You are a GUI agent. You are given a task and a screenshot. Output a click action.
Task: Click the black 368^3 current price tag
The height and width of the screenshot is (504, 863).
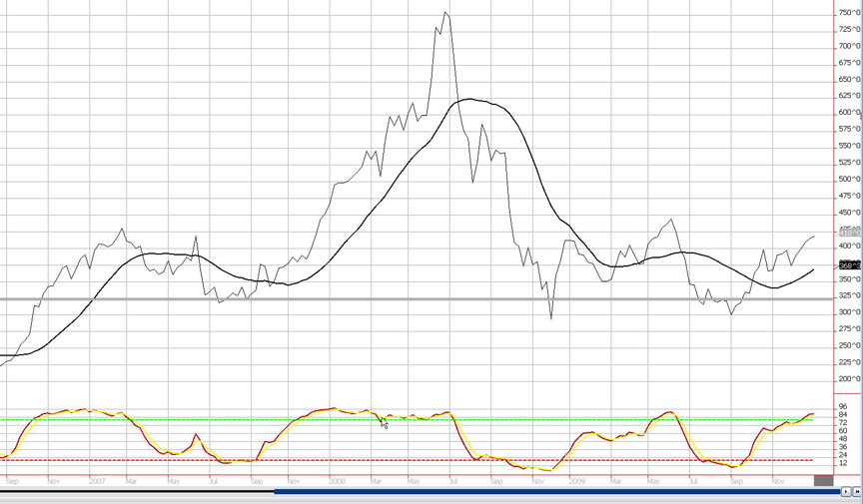pos(850,265)
